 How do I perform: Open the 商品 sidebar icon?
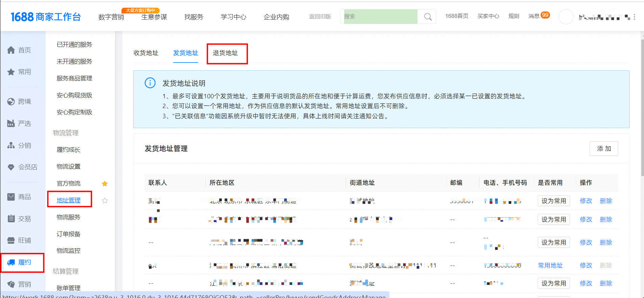[11, 197]
